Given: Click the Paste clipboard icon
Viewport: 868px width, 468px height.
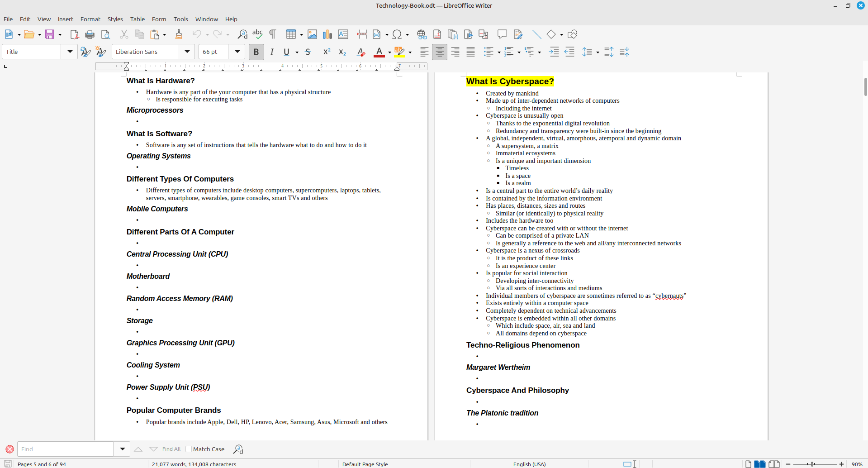Looking at the screenshot, I should coord(155,34).
